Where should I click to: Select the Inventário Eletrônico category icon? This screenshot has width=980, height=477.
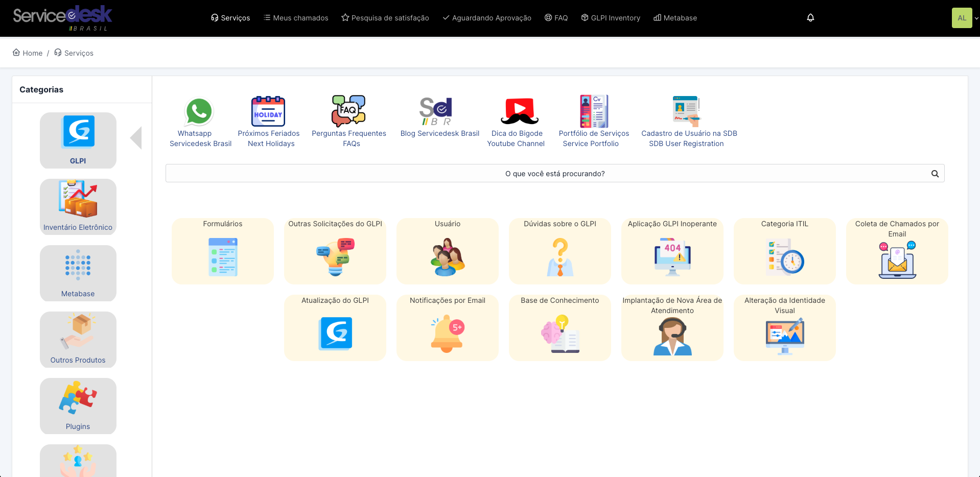point(78,206)
